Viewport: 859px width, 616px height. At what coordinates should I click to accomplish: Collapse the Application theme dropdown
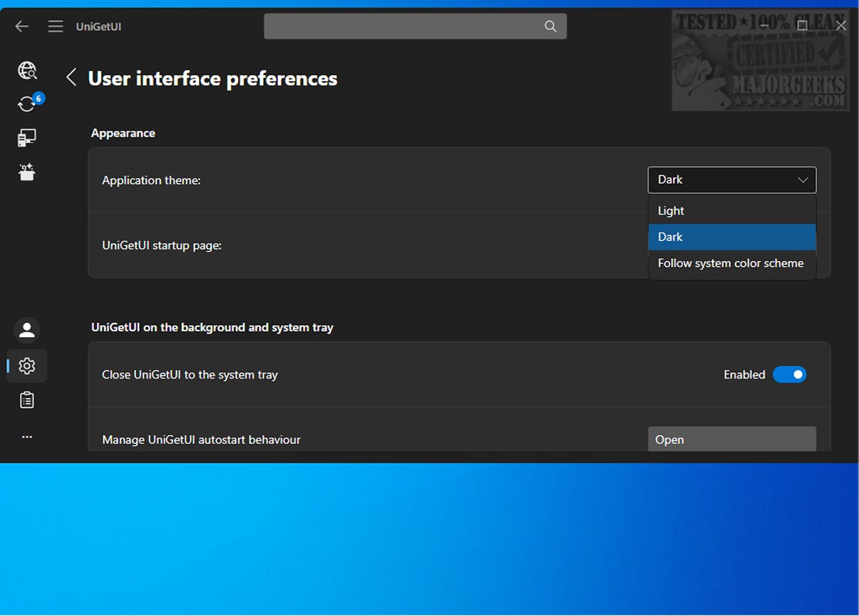pos(732,180)
